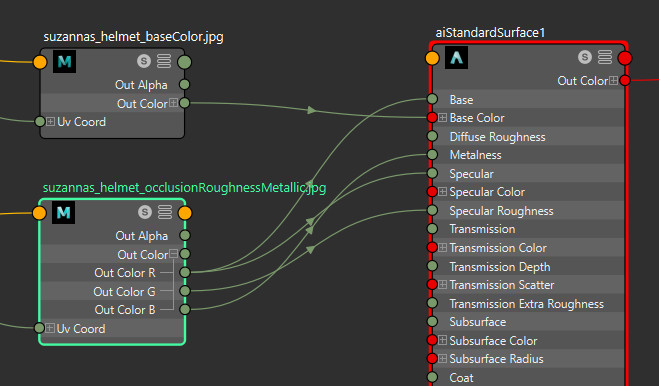Click orange output port of occlusionRoughnessMetallic node header

[185, 213]
